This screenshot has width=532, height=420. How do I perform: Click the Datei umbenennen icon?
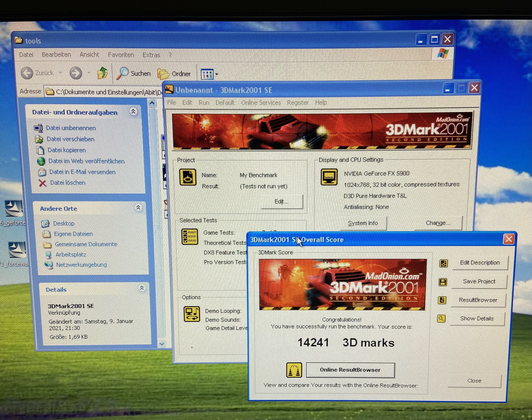click(38, 128)
